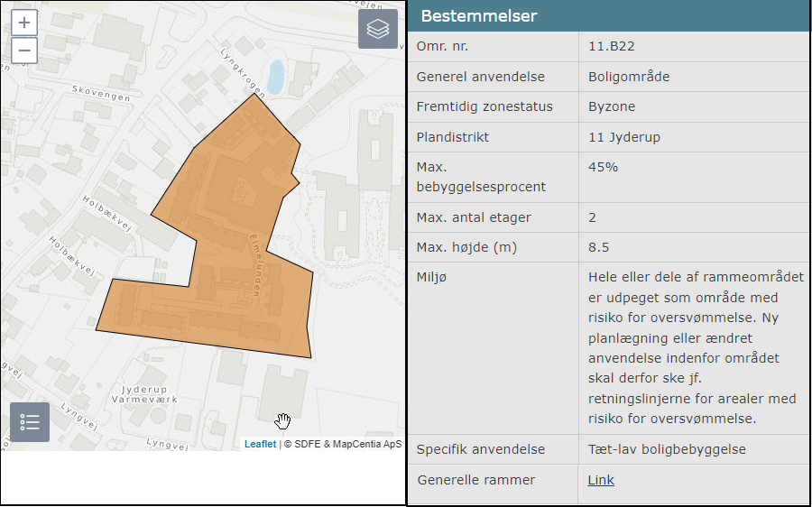This screenshot has height=507, width=812.
Task: Zoom out of the map
Action: click(24, 51)
